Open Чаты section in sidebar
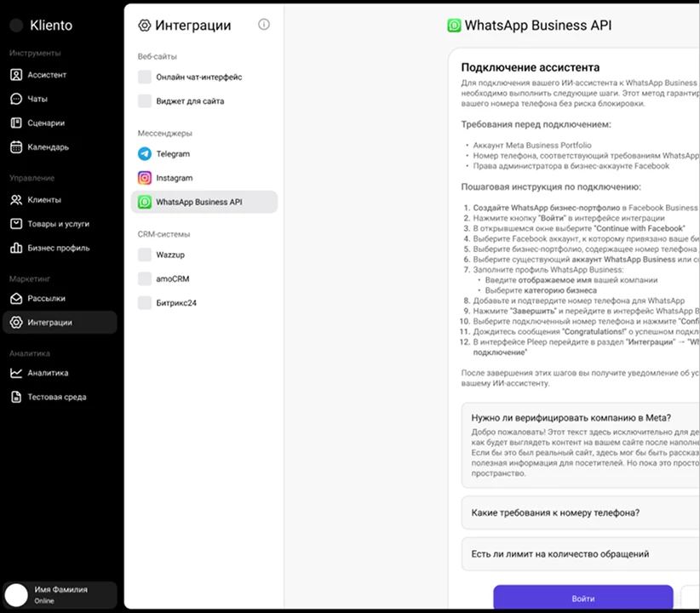Viewport: 700px width, 613px height. 37,99
